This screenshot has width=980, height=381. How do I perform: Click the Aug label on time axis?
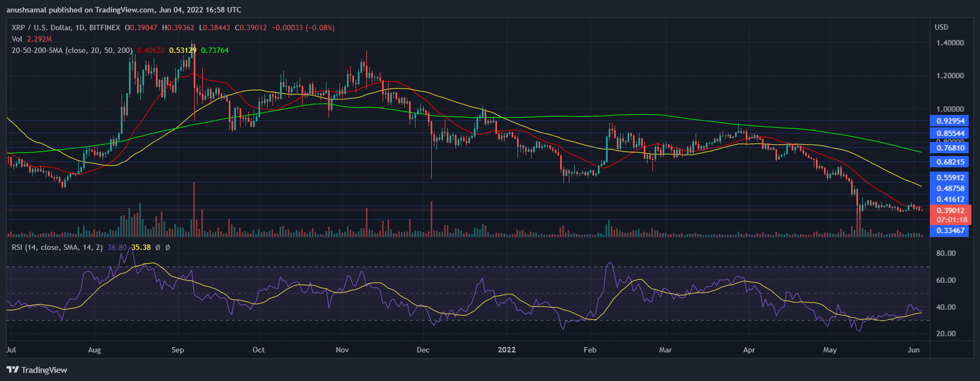[x=94, y=350]
